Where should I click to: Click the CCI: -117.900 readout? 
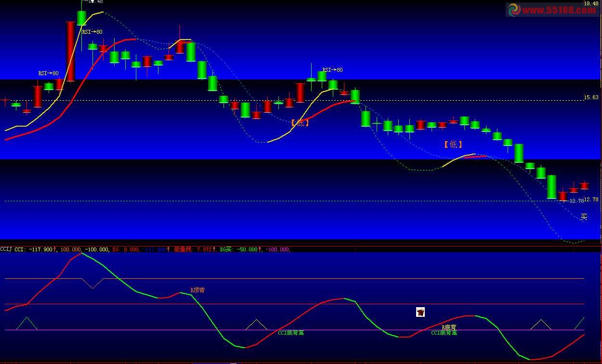click(36, 249)
